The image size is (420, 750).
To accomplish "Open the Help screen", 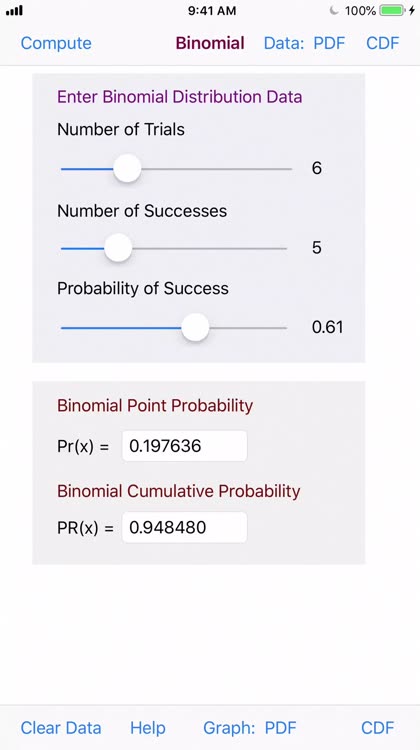I will pyautogui.click(x=148, y=728).
